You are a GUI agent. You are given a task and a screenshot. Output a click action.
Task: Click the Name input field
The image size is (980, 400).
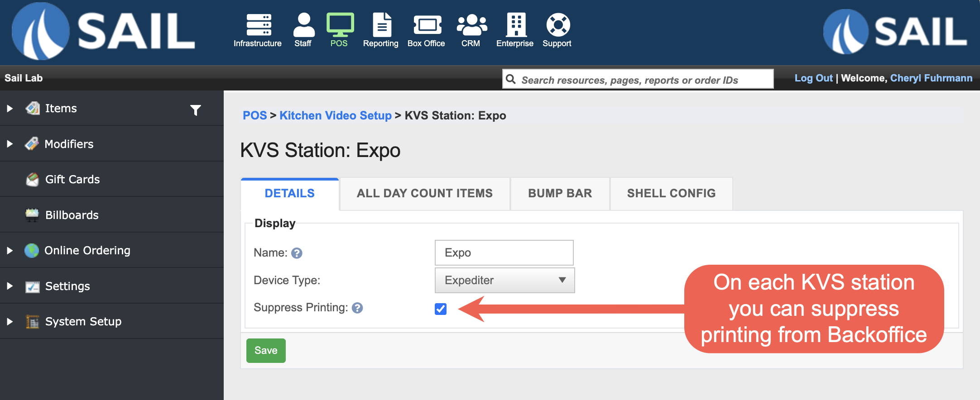click(504, 253)
